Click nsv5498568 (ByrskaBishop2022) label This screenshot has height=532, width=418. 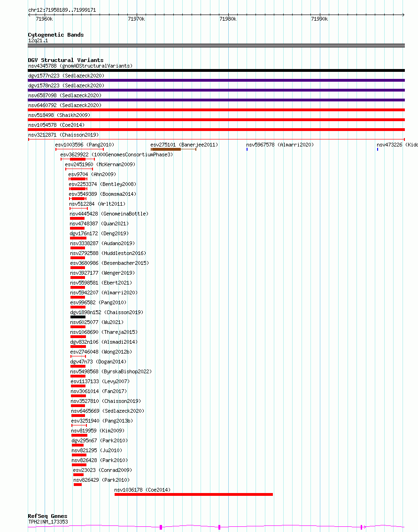tap(111, 371)
